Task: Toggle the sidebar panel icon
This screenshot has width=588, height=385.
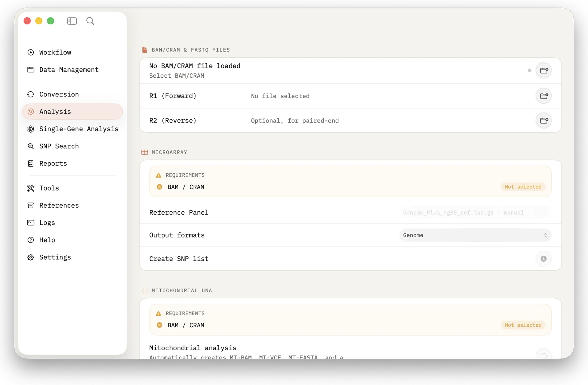Action: [72, 21]
